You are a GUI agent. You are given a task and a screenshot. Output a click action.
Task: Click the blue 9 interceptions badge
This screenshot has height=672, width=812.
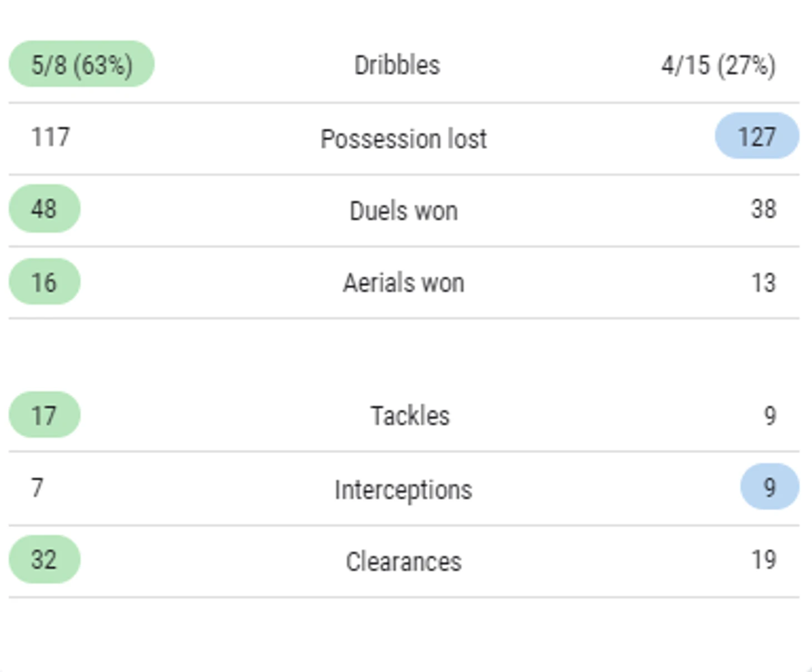[x=770, y=486]
